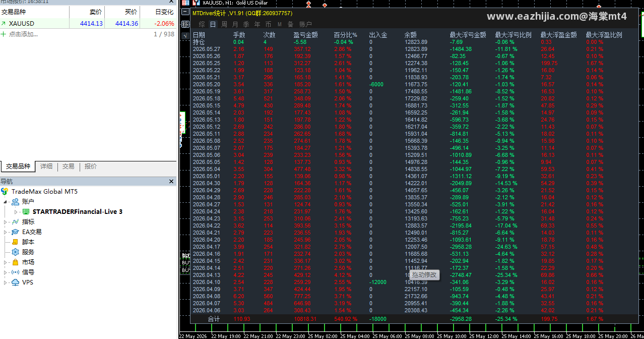This screenshot has height=339, width=644.
Task: Click the VPS cloud icon
Action: click(15, 282)
